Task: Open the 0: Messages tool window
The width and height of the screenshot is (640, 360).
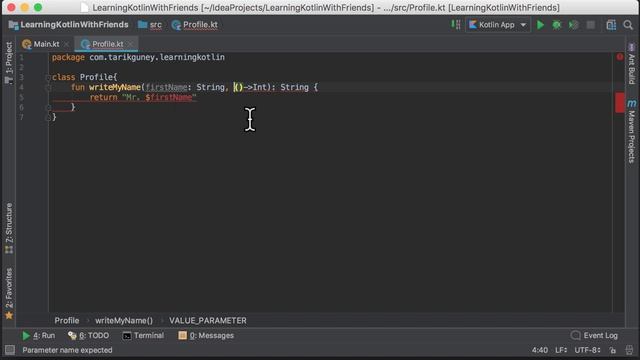Action: pyautogui.click(x=206, y=336)
